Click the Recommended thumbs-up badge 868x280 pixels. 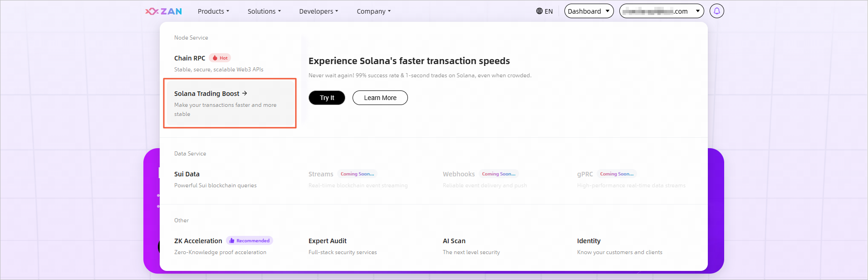tap(250, 241)
